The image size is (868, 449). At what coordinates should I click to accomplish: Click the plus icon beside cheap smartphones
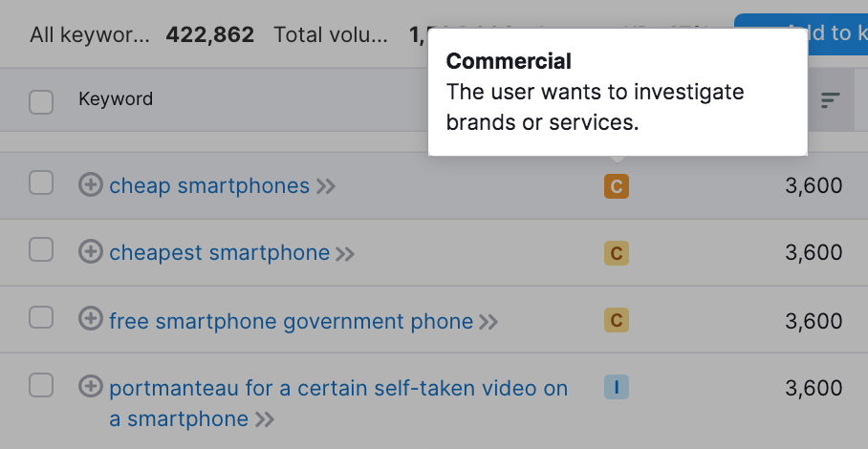coord(90,185)
